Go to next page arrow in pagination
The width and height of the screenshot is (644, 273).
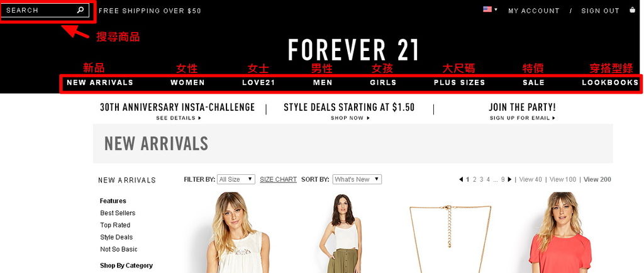[x=509, y=179]
